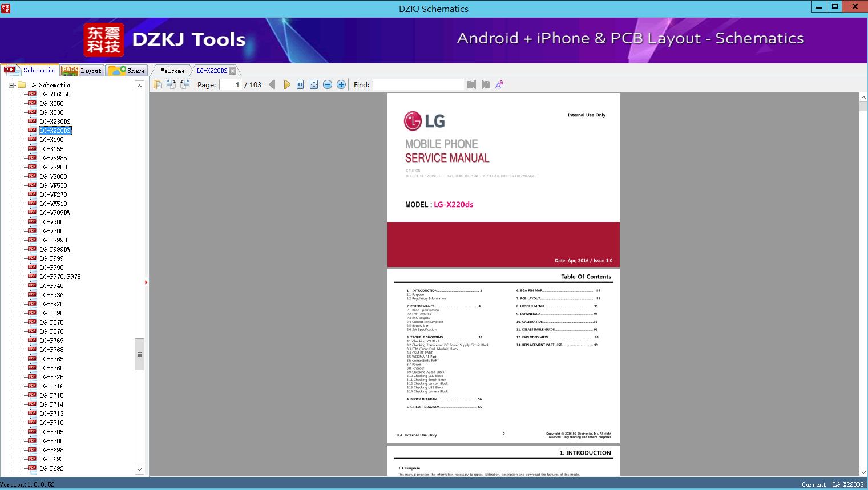Find next search match
Screen dimensions: 868x490
tap(486, 84)
